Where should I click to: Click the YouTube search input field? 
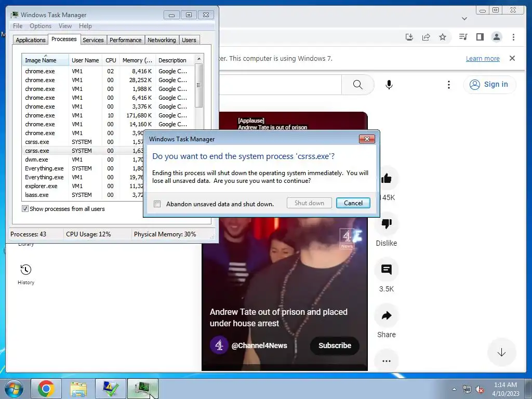[280, 85]
